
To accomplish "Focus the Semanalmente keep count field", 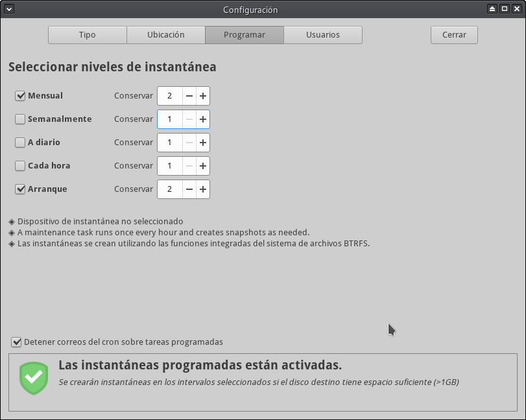I will pos(170,119).
